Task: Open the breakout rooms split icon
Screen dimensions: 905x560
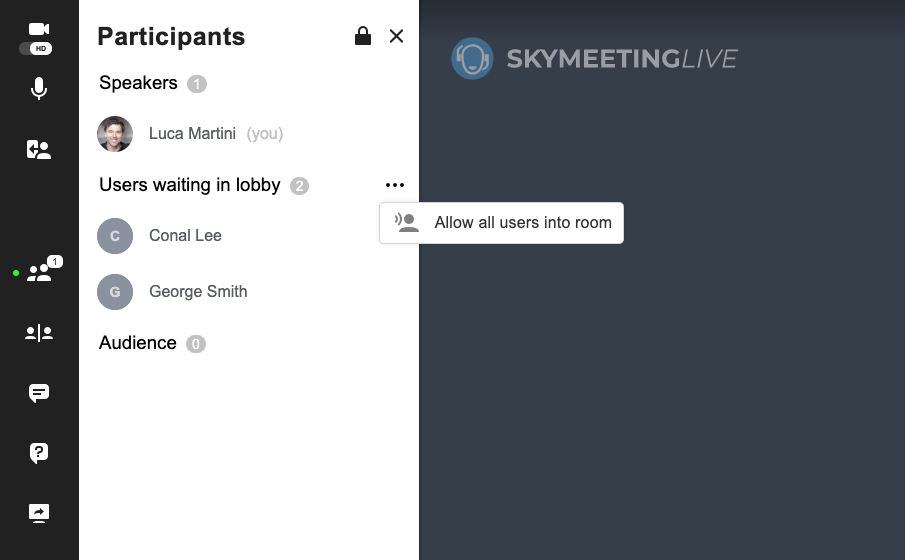Action: coord(39,333)
